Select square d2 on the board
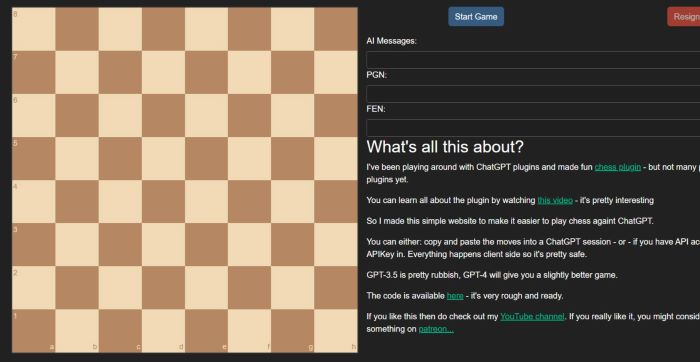Screen dimensions: 700x362 pyautogui.click(x=163, y=288)
